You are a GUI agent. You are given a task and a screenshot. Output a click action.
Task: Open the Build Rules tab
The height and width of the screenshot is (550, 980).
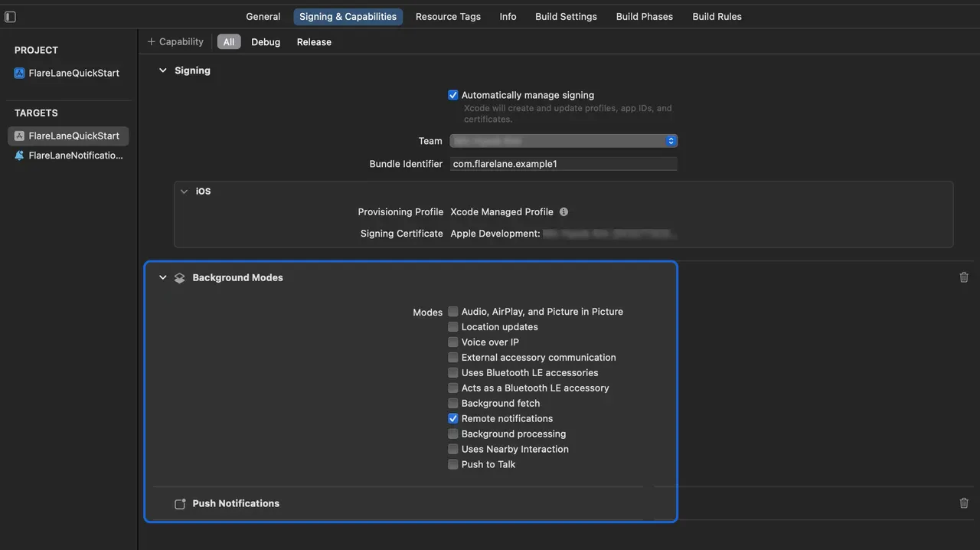[x=717, y=16]
